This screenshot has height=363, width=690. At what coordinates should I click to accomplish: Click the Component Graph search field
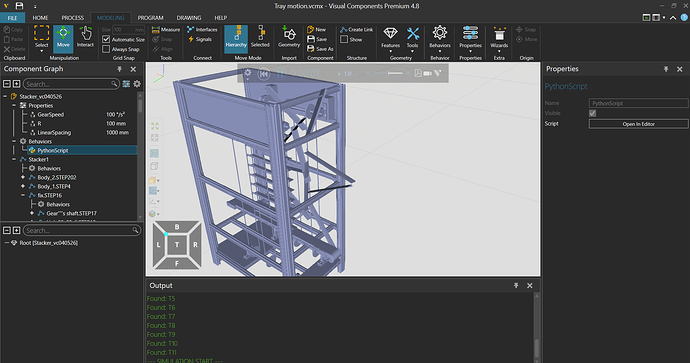click(x=71, y=84)
